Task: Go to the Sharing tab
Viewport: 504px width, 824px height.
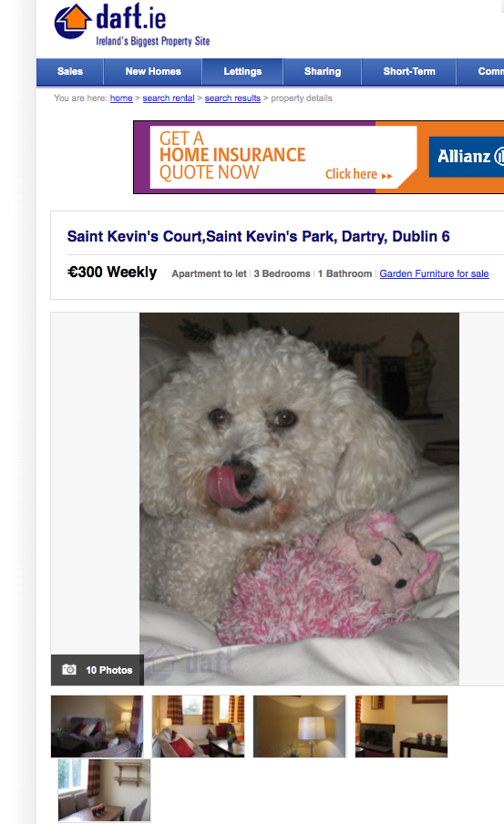Action: (322, 71)
